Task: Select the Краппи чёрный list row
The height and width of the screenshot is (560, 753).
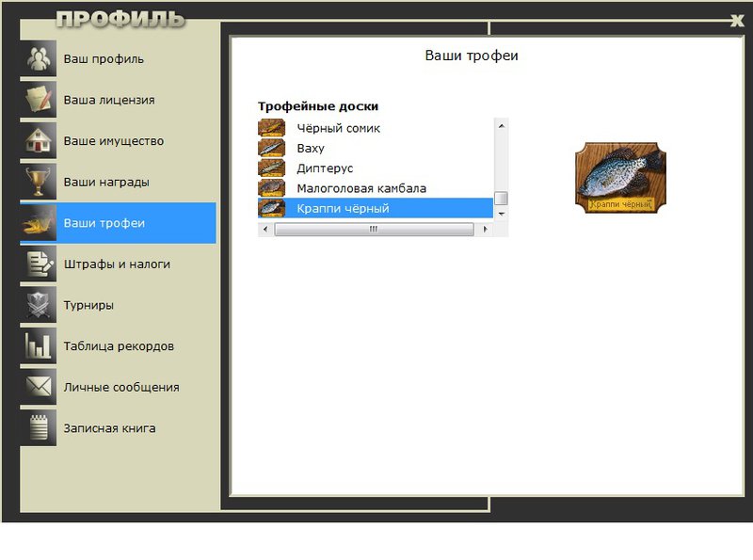Action: (376, 208)
